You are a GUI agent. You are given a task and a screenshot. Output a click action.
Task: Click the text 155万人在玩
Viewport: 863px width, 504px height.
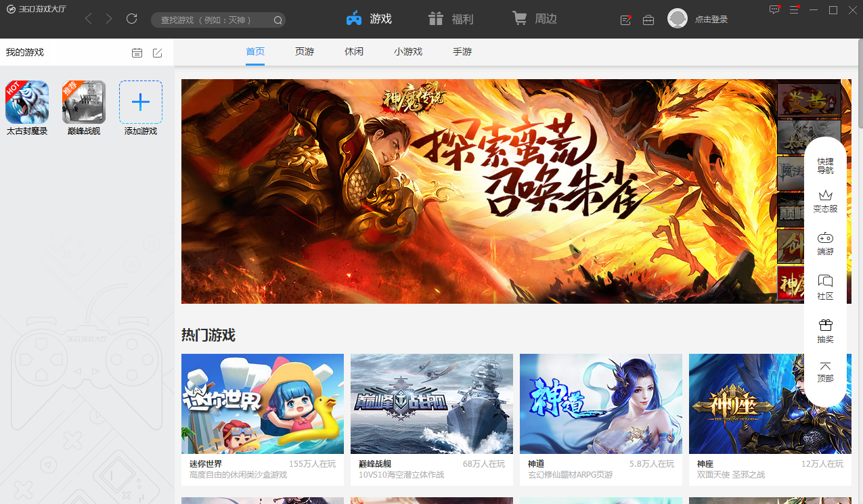click(x=312, y=464)
